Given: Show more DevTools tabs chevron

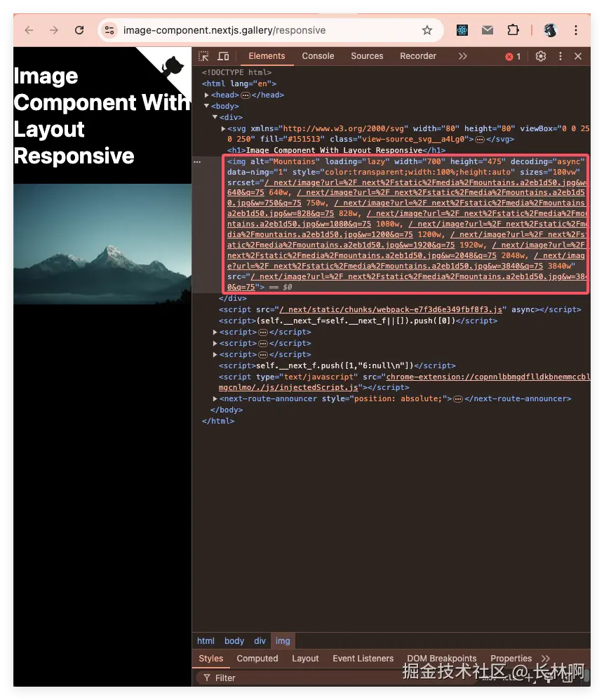Looking at the screenshot, I should coord(462,56).
